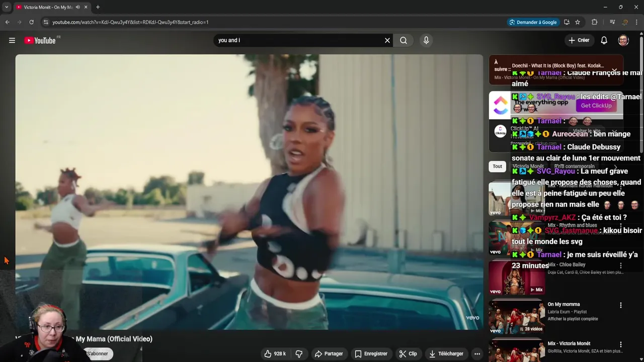Save the video with Enregistrer

(x=371, y=354)
